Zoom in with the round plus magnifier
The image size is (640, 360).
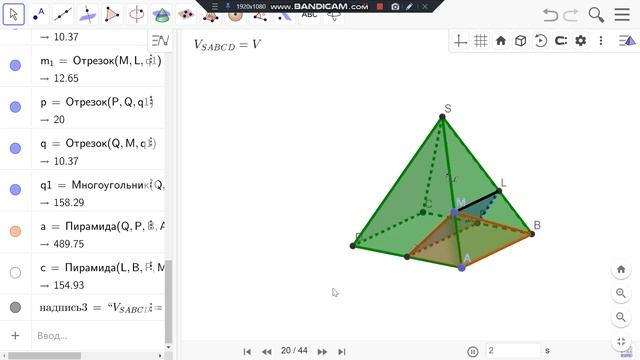pos(621,293)
